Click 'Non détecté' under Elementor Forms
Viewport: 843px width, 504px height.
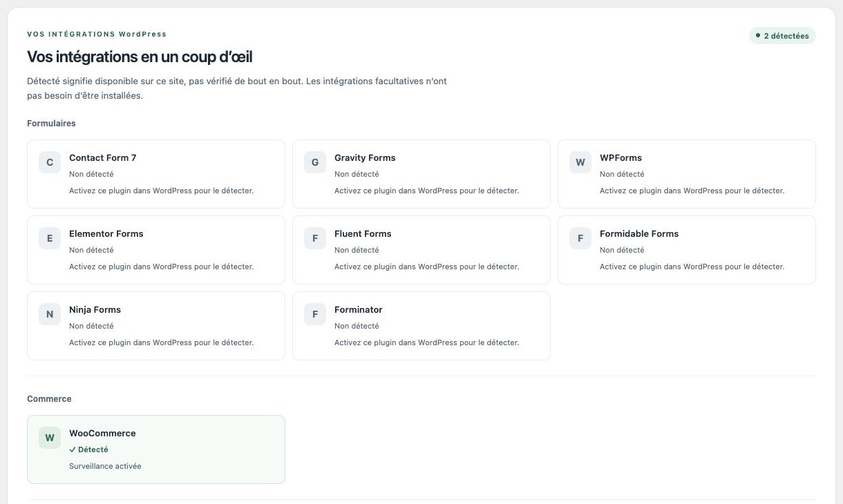pyautogui.click(x=91, y=251)
